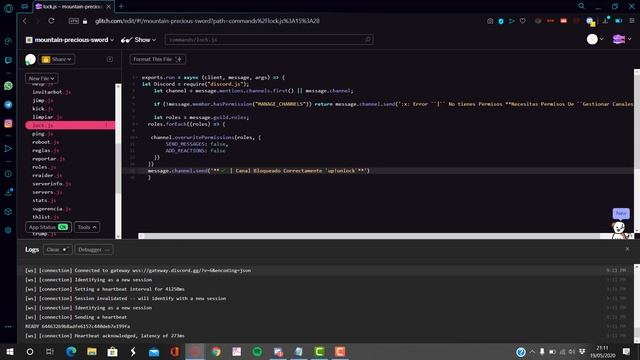Click the VPN badge in address bar
This screenshot has width=640, height=360.
click(73, 21)
